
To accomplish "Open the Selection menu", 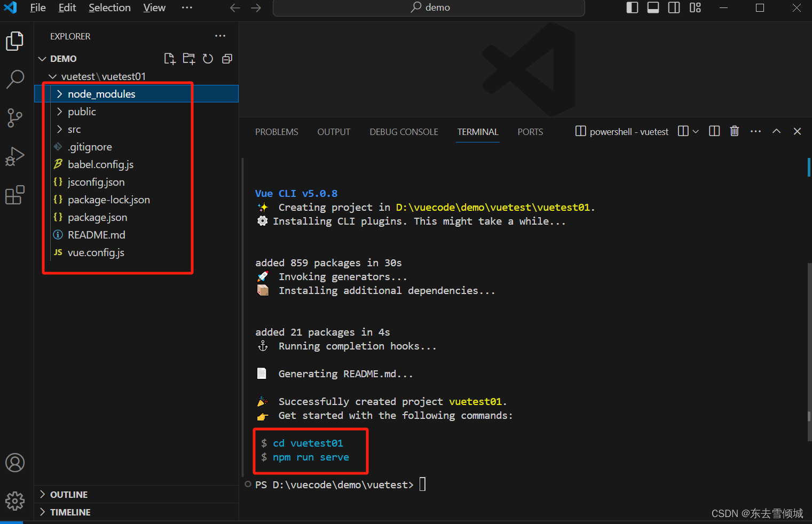I will pyautogui.click(x=109, y=7).
